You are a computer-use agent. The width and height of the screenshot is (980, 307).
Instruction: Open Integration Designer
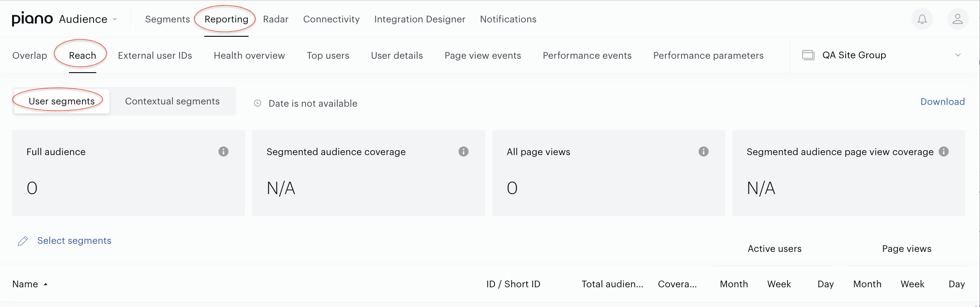pyautogui.click(x=420, y=19)
